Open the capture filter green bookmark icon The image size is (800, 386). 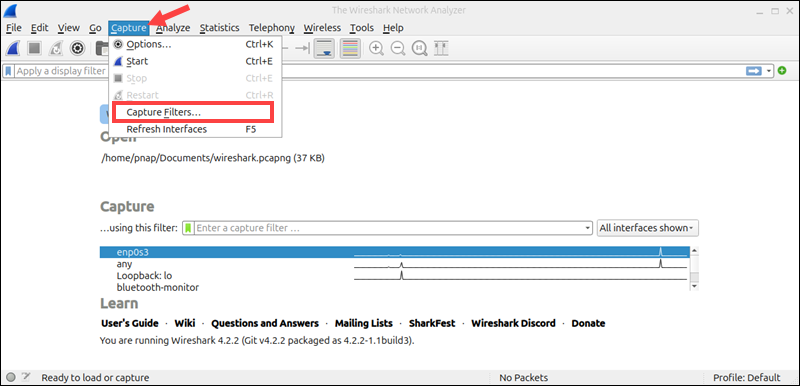[188, 228]
